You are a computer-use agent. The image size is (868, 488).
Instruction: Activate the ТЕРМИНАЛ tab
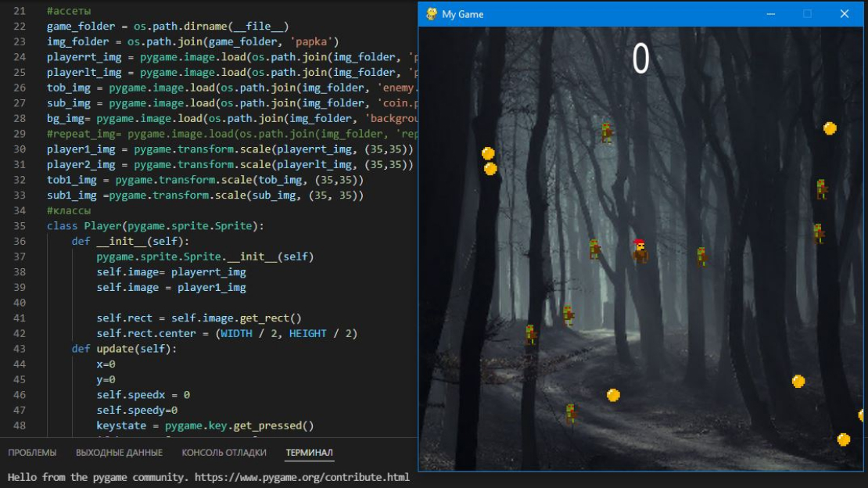click(x=309, y=453)
